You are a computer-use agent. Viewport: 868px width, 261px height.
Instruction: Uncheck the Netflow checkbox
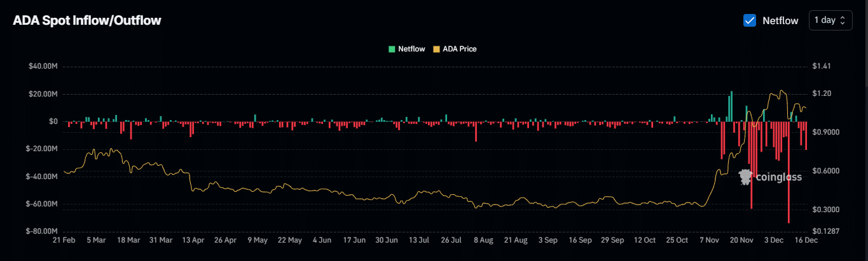point(750,20)
